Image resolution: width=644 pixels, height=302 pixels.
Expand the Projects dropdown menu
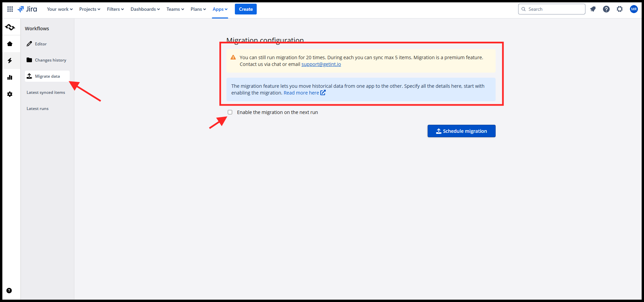tap(90, 9)
